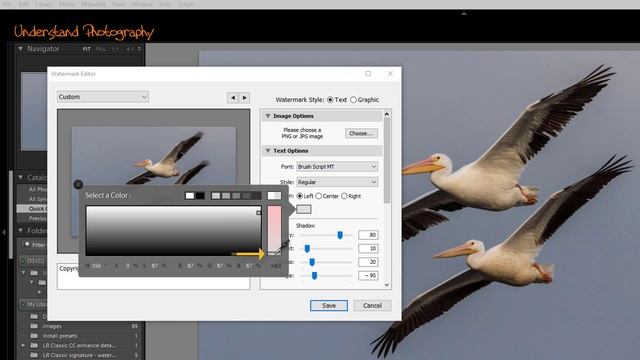Pick the lightest gray swatch in color picker

(216, 196)
